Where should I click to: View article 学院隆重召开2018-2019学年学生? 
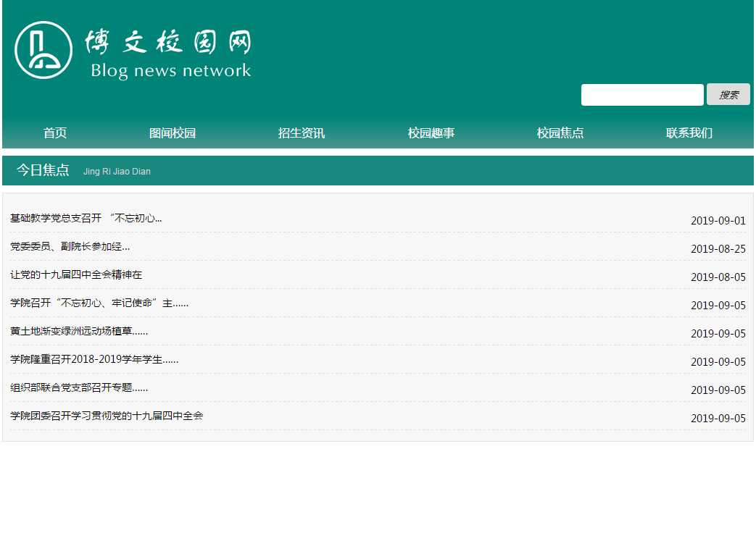coord(94,359)
